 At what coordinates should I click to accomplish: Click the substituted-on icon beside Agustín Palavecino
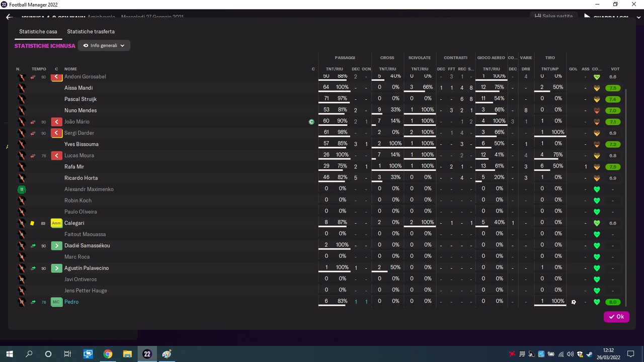[x=57, y=268]
